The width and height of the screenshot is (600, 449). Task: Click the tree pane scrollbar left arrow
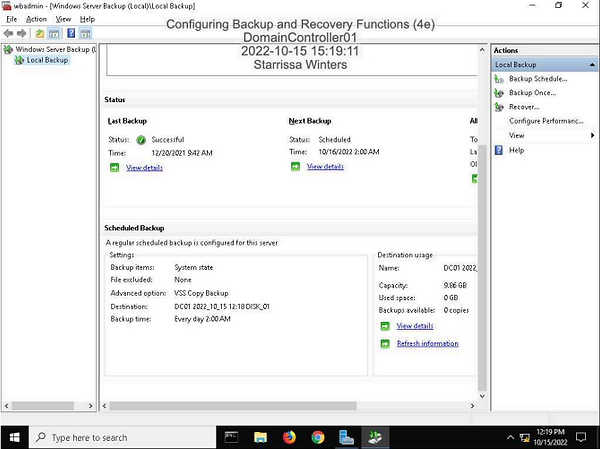point(7,406)
